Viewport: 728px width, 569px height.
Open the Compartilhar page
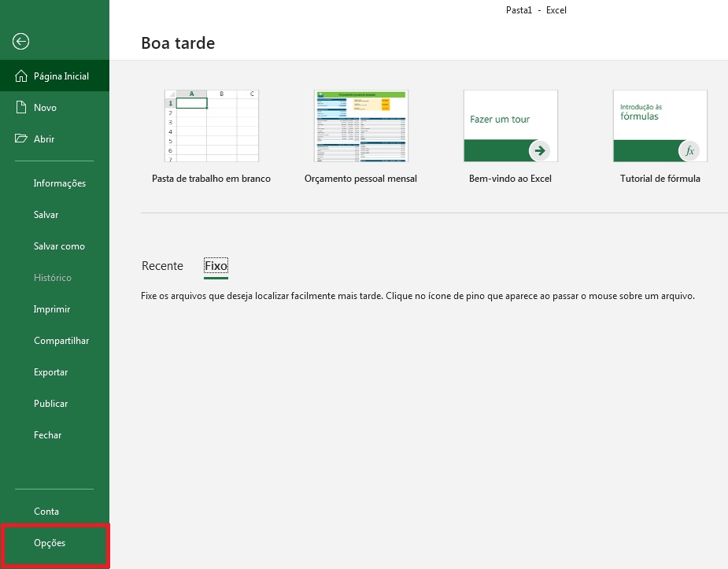(54, 341)
